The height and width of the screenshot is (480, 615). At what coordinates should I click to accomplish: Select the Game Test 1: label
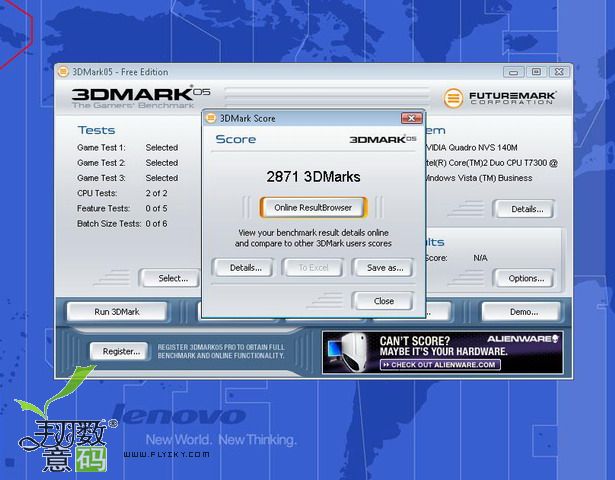coord(101,148)
